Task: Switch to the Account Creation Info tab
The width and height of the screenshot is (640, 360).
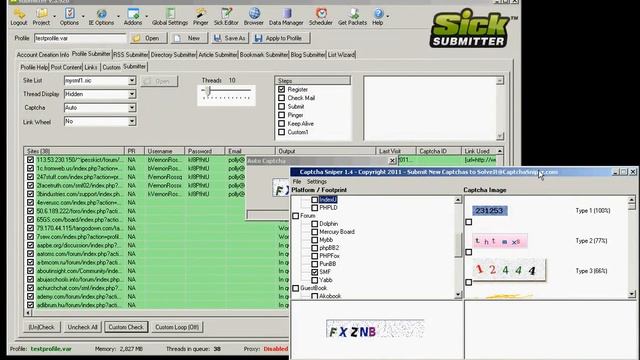Action: coord(43,54)
